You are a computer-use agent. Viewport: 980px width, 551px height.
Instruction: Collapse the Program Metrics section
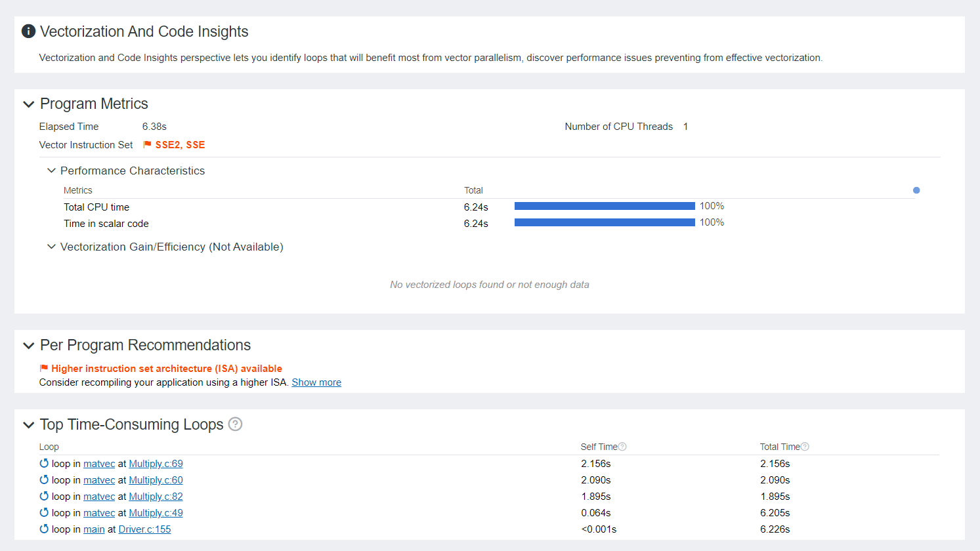tap(28, 104)
